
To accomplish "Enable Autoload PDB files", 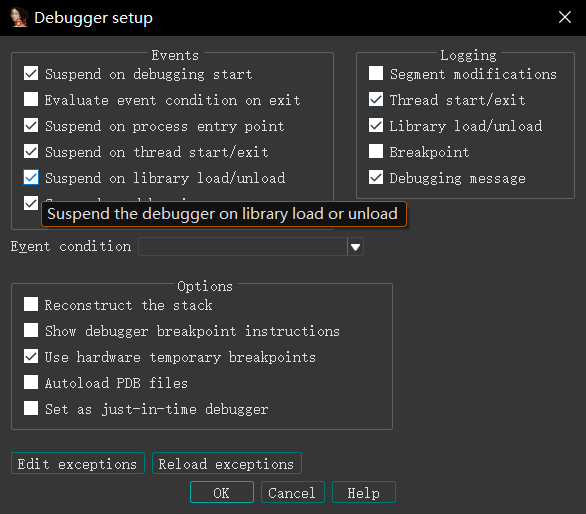I will click(x=31, y=382).
